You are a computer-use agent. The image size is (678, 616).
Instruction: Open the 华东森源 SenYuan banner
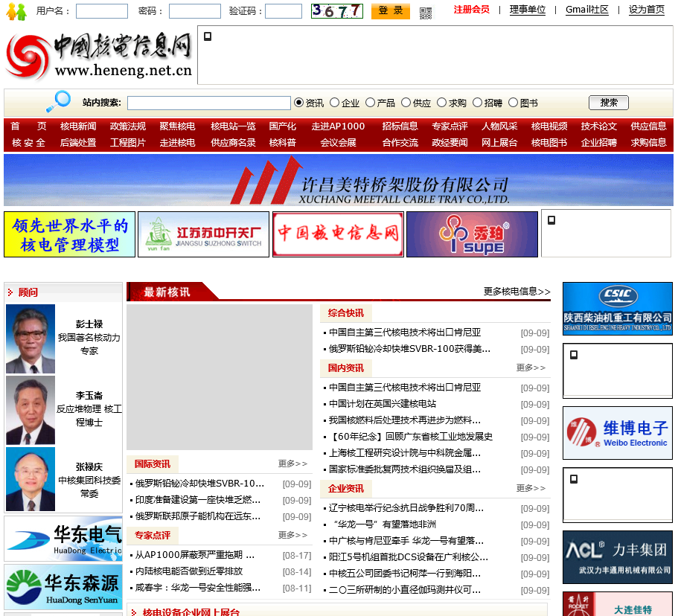63,587
